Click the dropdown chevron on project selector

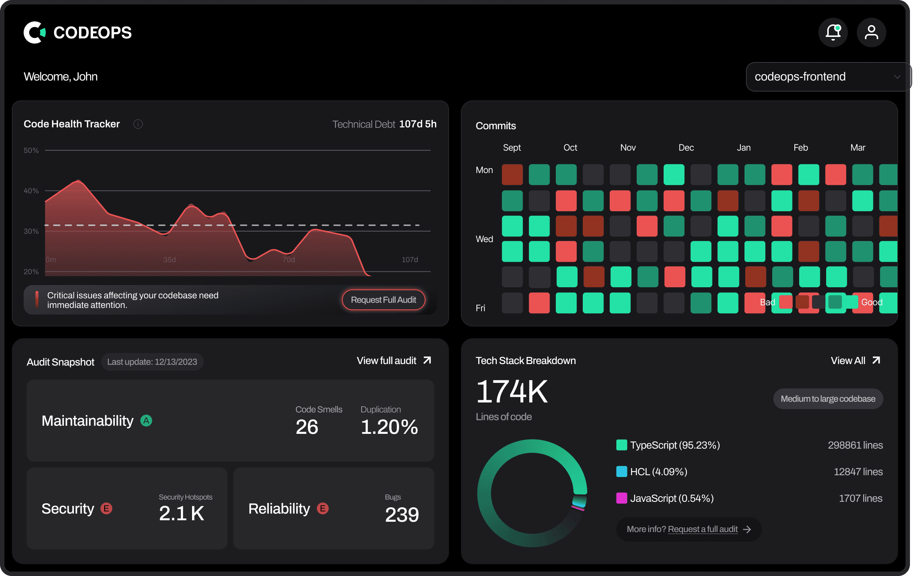[897, 77]
